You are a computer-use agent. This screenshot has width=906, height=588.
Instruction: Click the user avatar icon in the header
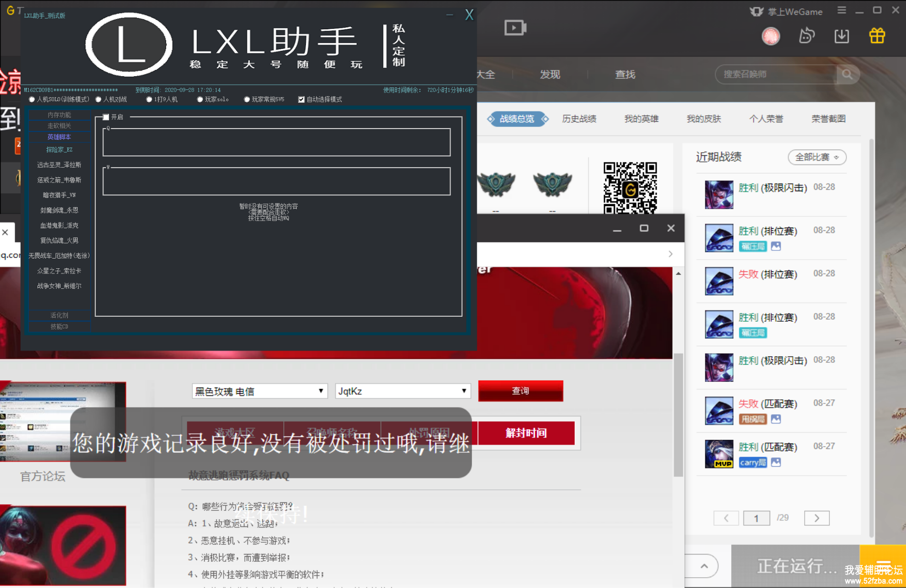point(770,36)
